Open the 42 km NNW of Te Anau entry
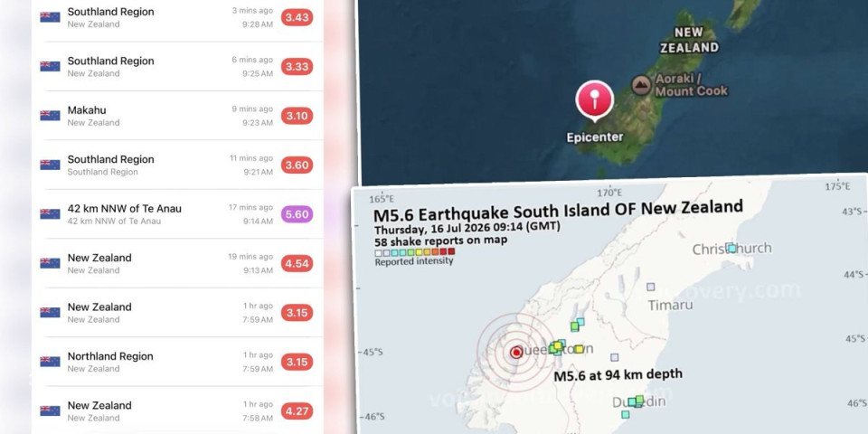Screen dimensions: 868x434 coord(178,214)
